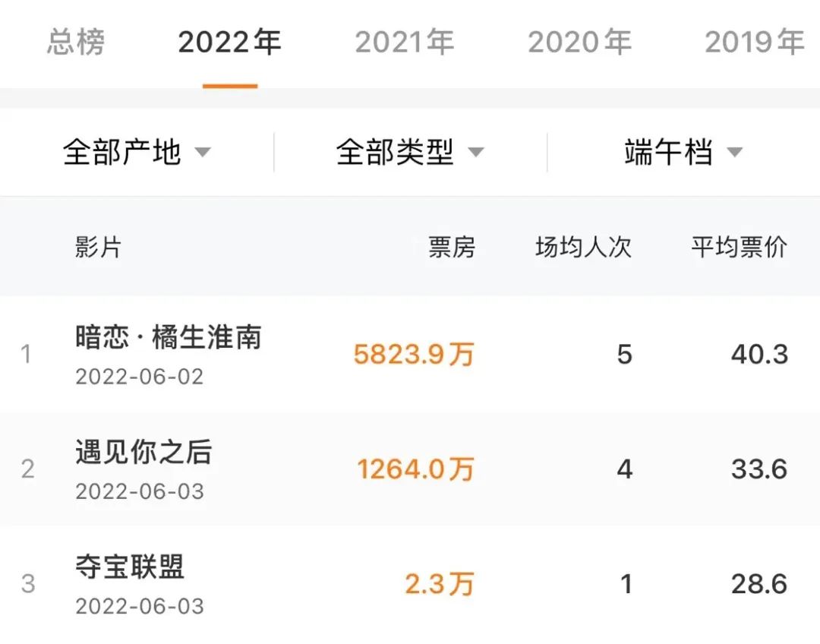This screenshot has height=644, width=820.
Task: Go to the 2019年 tab
Action: pyautogui.click(x=754, y=42)
